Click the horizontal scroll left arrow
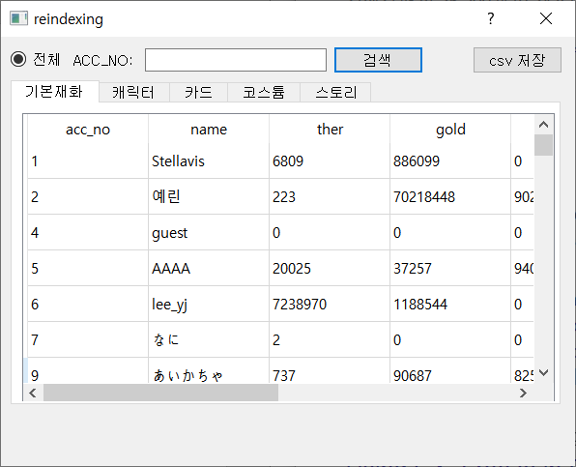Screen dimensions: 576x468 (x=33, y=393)
